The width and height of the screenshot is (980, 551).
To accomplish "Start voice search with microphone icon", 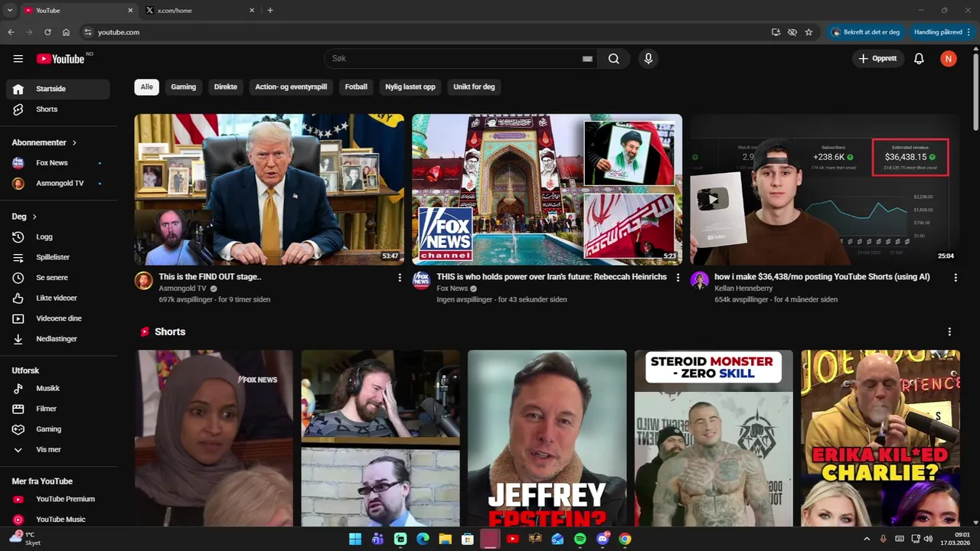I will (648, 59).
